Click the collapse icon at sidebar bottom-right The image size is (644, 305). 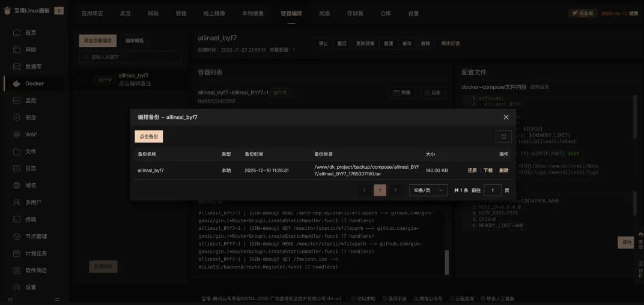pos(57,299)
